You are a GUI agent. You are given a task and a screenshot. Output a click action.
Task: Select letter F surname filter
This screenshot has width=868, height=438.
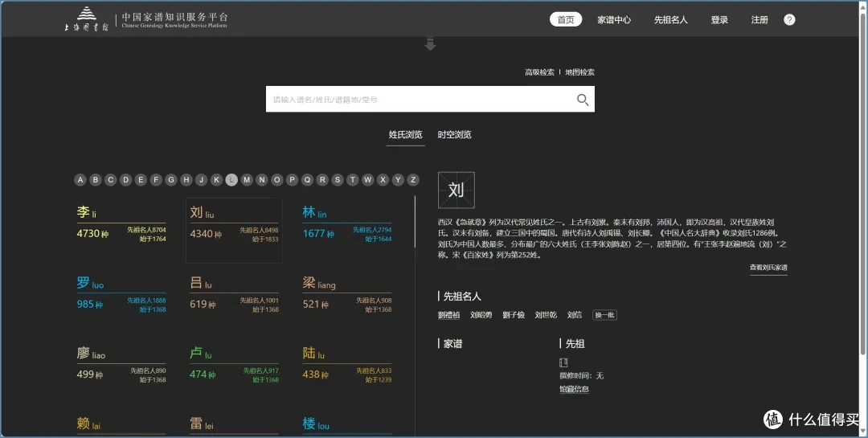coord(156,180)
